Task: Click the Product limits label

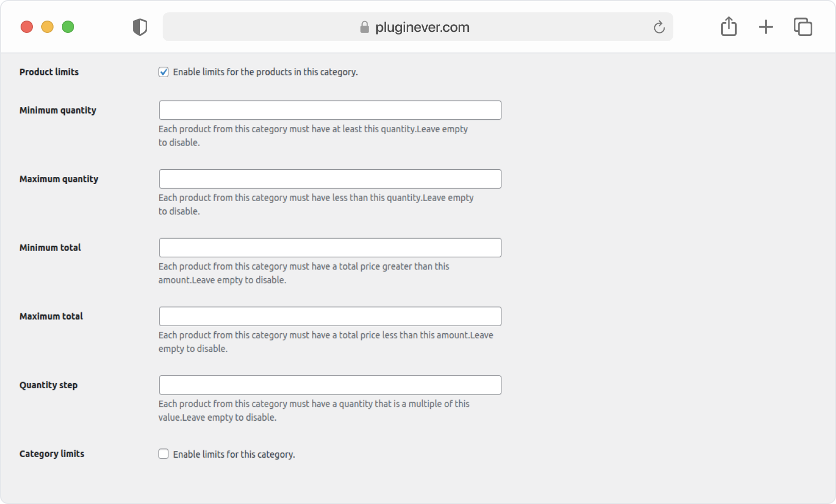Action: click(x=49, y=72)
